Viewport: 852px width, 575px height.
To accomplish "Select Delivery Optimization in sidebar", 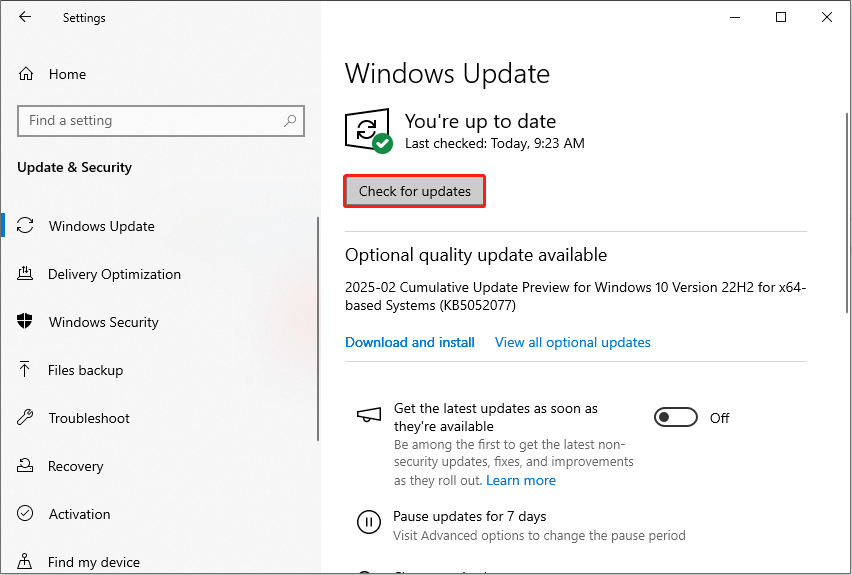I will coord(114,274).
